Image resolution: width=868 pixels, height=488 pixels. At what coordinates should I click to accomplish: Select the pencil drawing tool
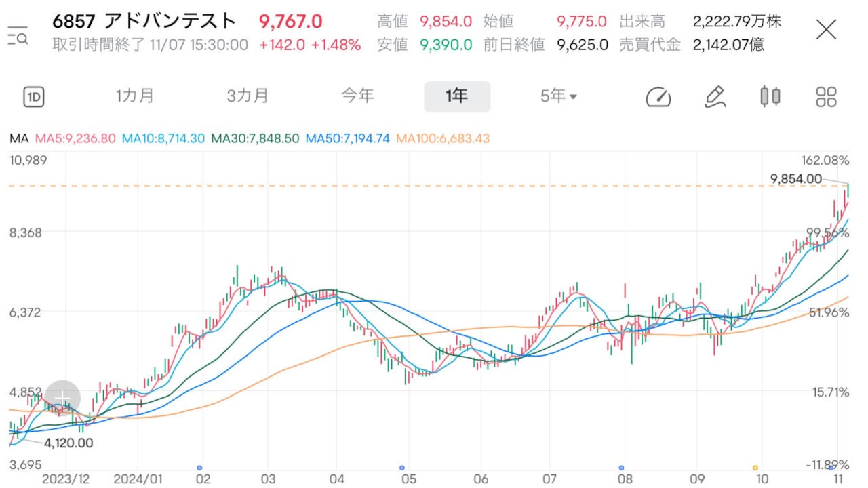[715, 97]
